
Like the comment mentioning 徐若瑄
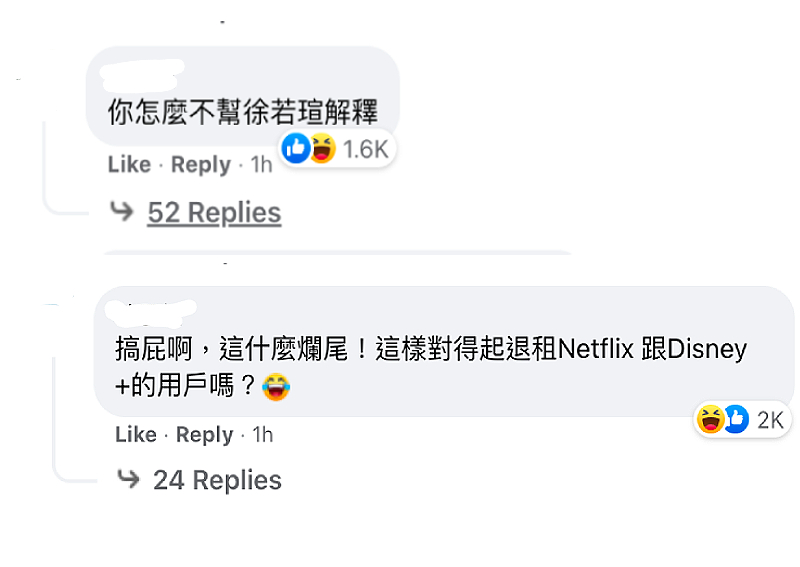pyautogui.click(x=129, y=164)
